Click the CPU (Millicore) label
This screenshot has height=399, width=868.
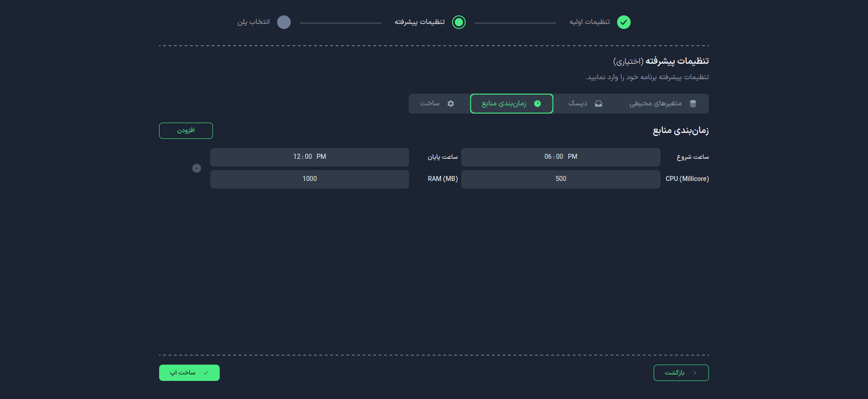[x=687, y=179]
